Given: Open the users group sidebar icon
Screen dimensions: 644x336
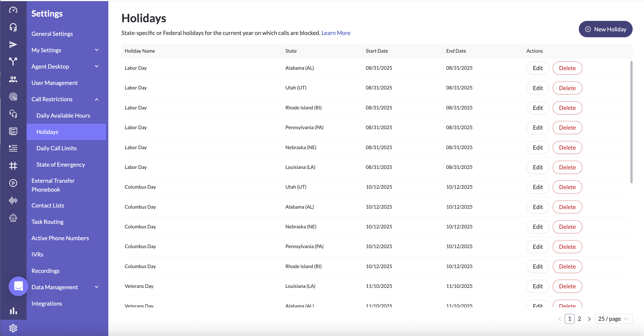Looking at the screenshot, I should [13, 79].
